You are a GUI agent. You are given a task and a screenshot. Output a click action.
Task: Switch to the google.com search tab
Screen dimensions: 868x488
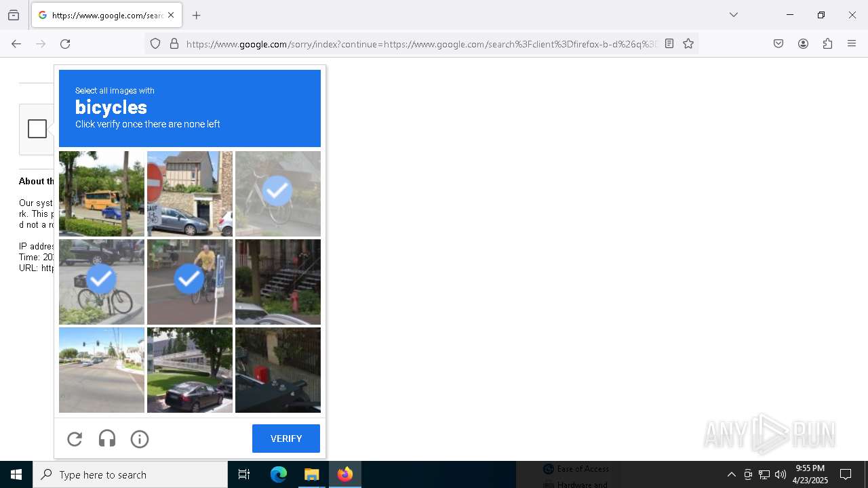point(106,15)
